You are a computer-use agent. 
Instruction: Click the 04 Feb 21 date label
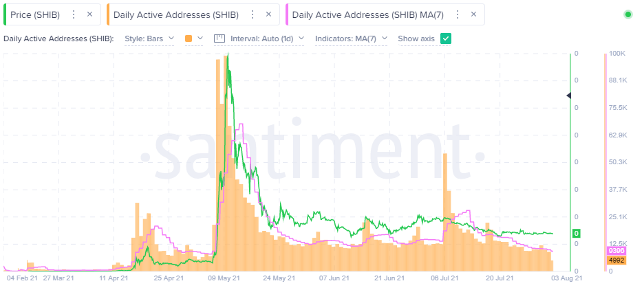tap(22, 278)
